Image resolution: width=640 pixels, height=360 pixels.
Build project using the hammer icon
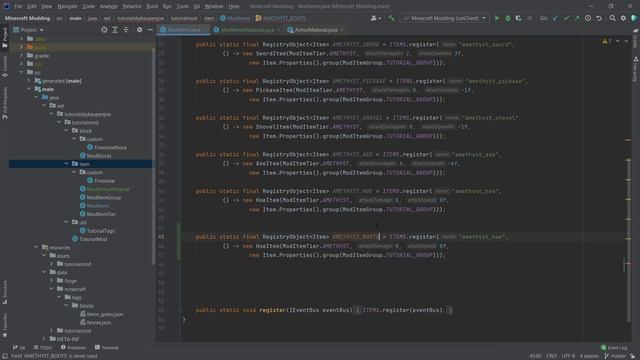[391, 18]
